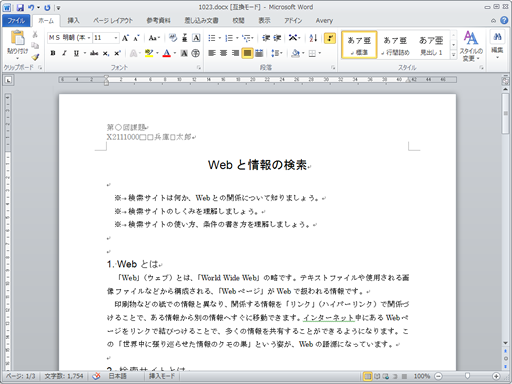Click the Phonetic Guide ruby icon
This screenshot has width=512, height=384.
click(x=184, y=38)
